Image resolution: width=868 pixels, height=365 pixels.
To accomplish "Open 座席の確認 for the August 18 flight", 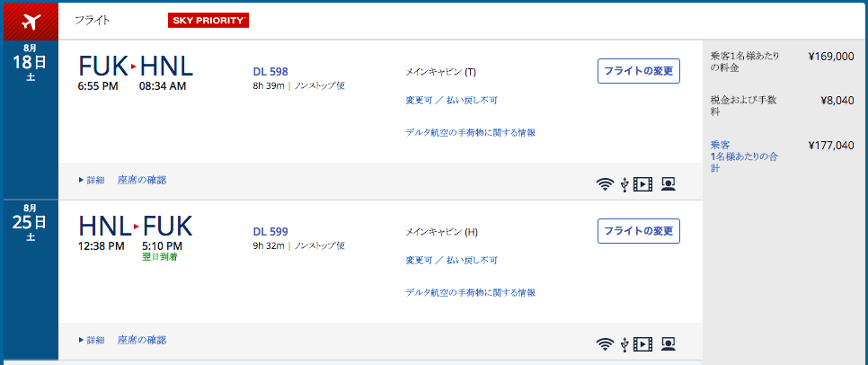I will (142, 180).
